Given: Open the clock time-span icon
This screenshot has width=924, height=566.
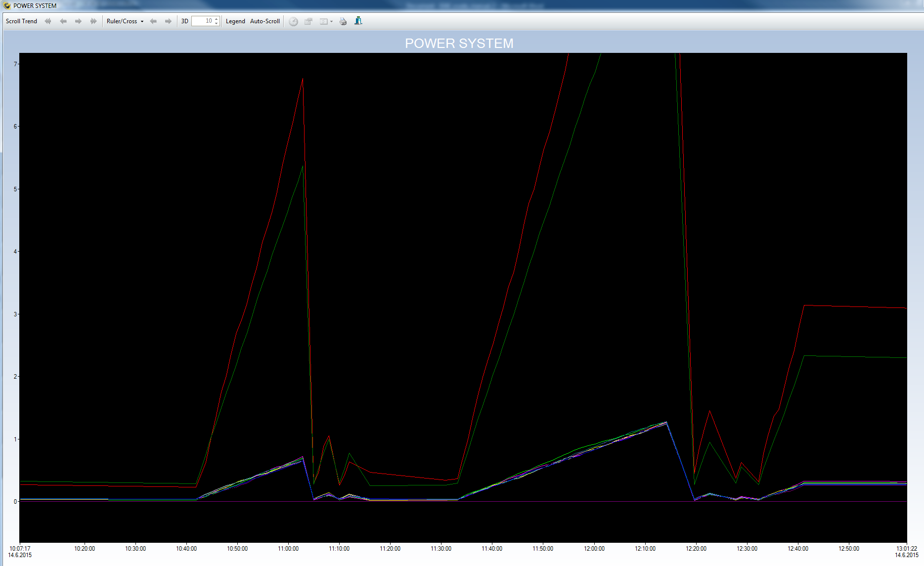Looking at the screenshot, I should 293,21.
